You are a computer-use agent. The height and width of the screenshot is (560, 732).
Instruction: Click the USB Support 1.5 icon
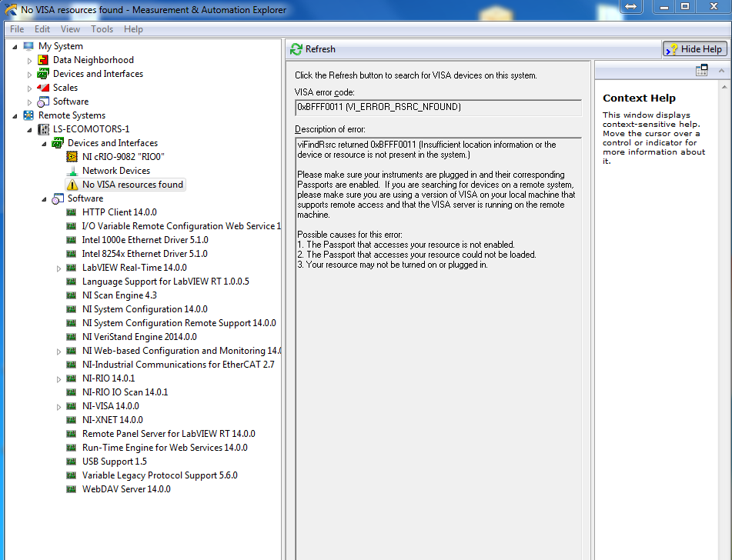71,462
